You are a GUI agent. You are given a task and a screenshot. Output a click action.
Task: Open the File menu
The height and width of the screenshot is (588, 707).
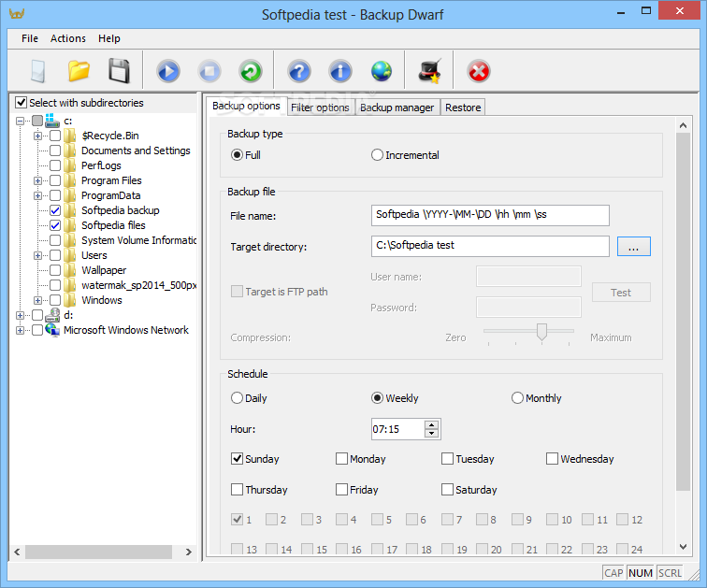click(30, 38)
